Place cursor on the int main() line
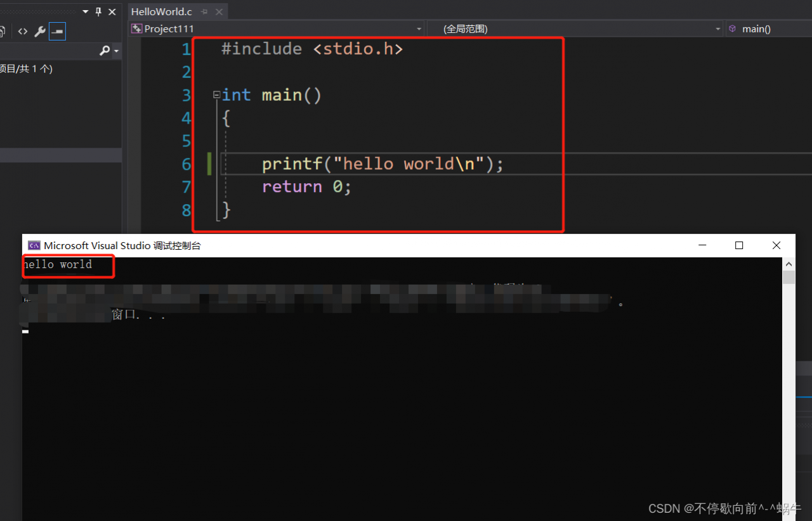The height and width of the screenshot is (521, 812). 272,95
